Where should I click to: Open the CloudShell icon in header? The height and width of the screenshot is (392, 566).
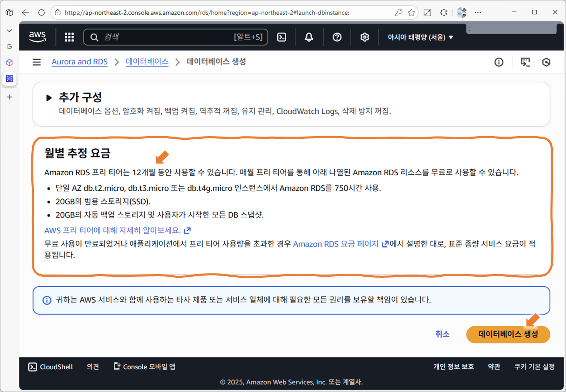[x=281, y=37]
